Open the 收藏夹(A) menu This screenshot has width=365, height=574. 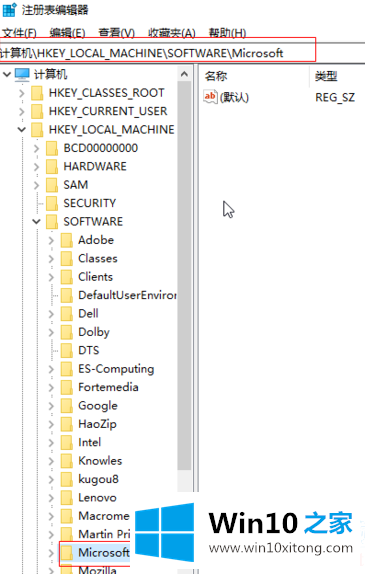tap(172, 34)
